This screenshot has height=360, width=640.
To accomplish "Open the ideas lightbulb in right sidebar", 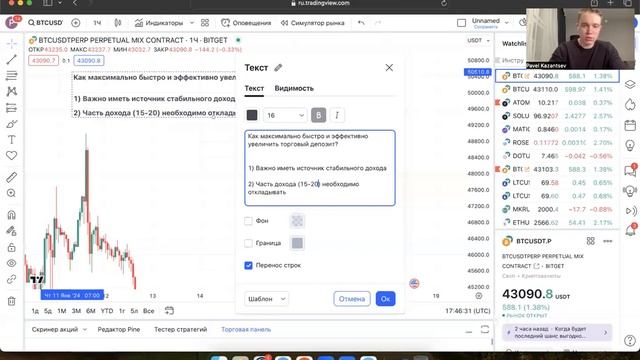I will [x=630, y=145].
